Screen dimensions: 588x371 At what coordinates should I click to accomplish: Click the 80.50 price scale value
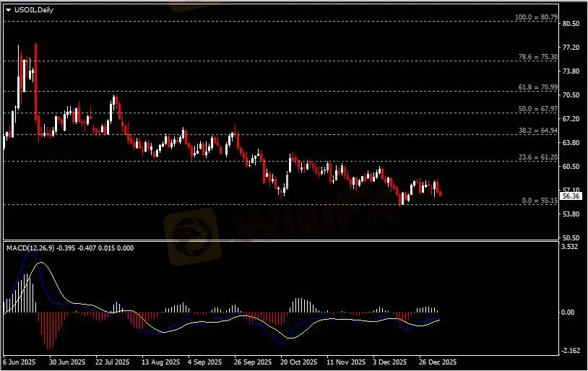point(571,24)
